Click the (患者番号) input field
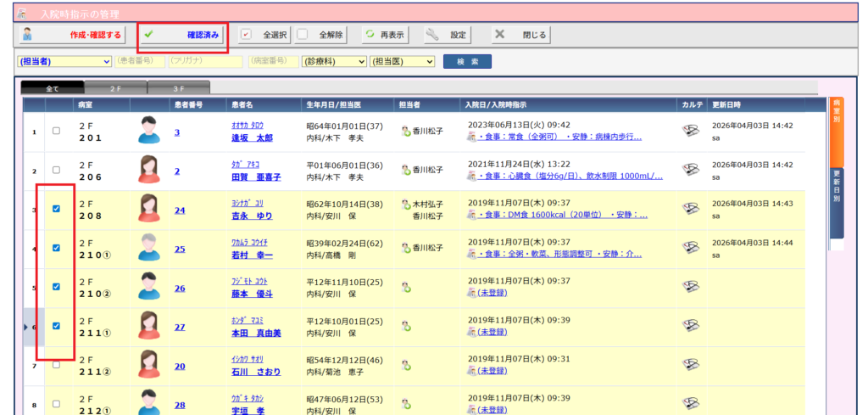 click(140, 61)
